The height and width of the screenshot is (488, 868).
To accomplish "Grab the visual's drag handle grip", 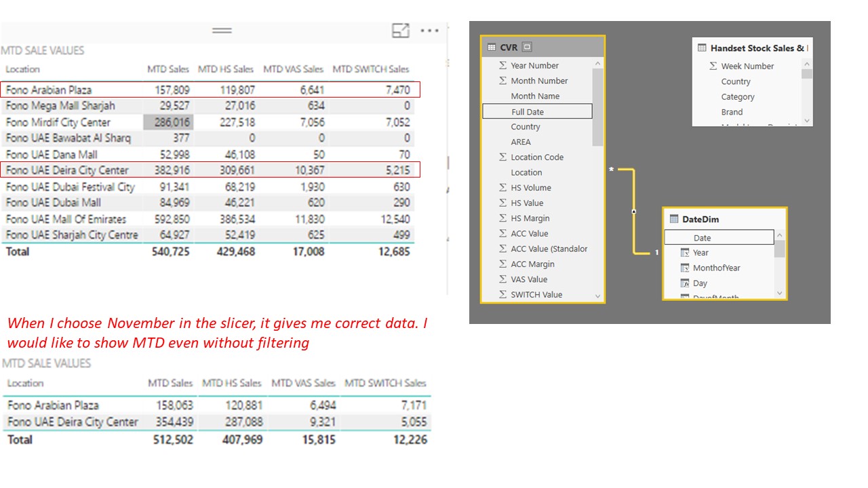I will click(x=222, y=30).
